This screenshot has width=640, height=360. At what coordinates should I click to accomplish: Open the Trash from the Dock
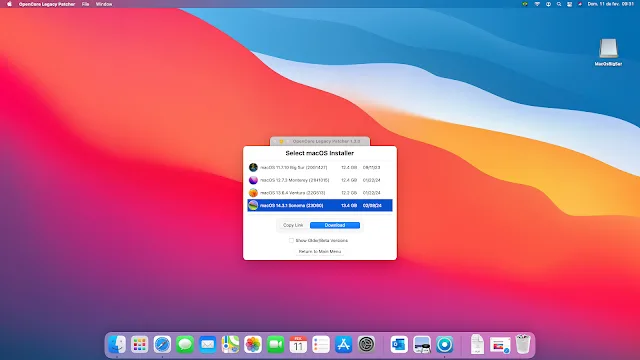point(523,344)
